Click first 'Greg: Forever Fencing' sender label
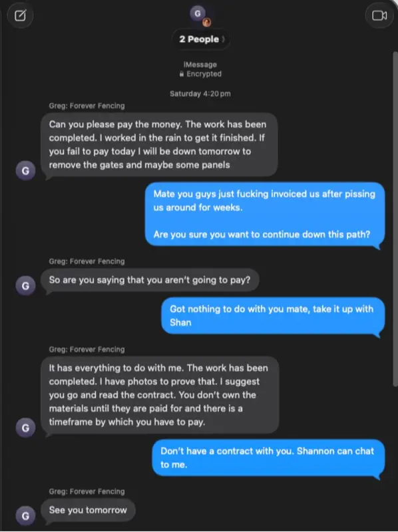 point(87,106)
